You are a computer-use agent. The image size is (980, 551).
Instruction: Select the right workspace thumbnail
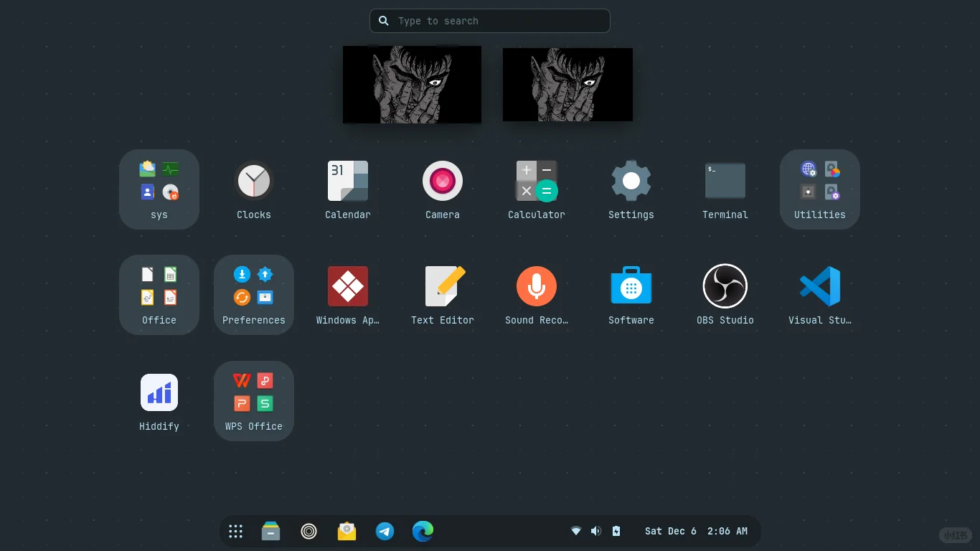(x=567, y=85)
